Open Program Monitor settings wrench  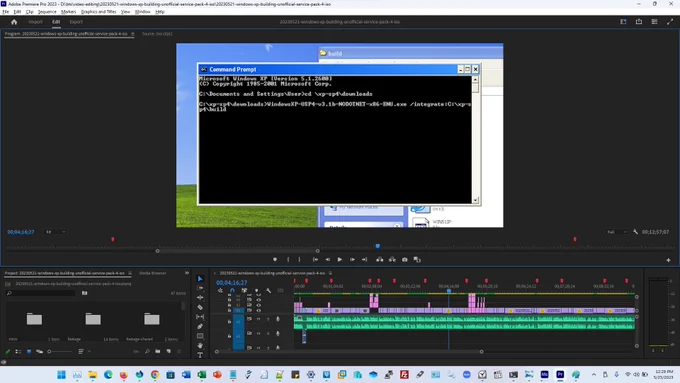point(635,232)
